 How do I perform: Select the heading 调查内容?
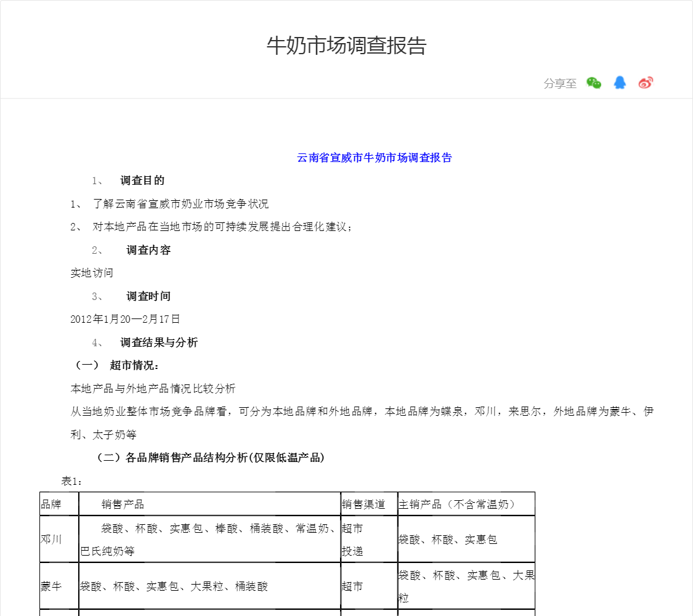148,250
